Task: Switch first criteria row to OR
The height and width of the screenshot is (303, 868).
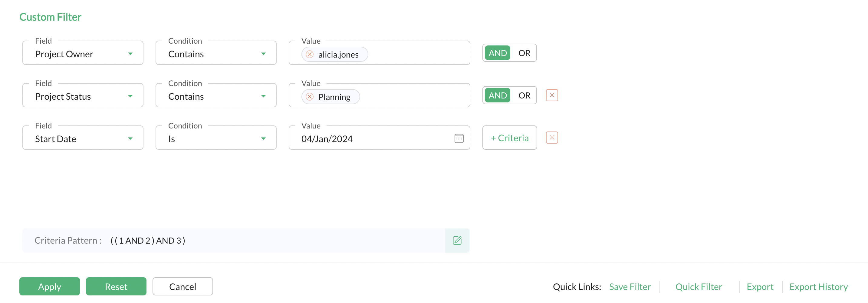Action: pos(524,53)
